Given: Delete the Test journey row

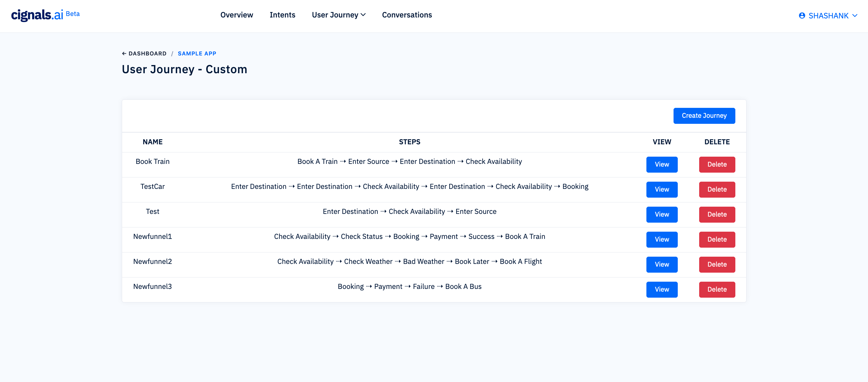Looking at the screenshot, I should coord(717,214).
